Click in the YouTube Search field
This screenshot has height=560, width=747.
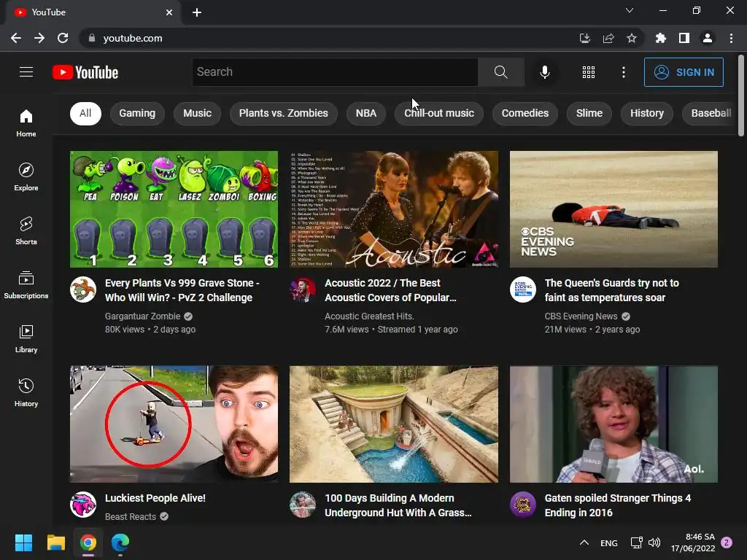(335, 72)
